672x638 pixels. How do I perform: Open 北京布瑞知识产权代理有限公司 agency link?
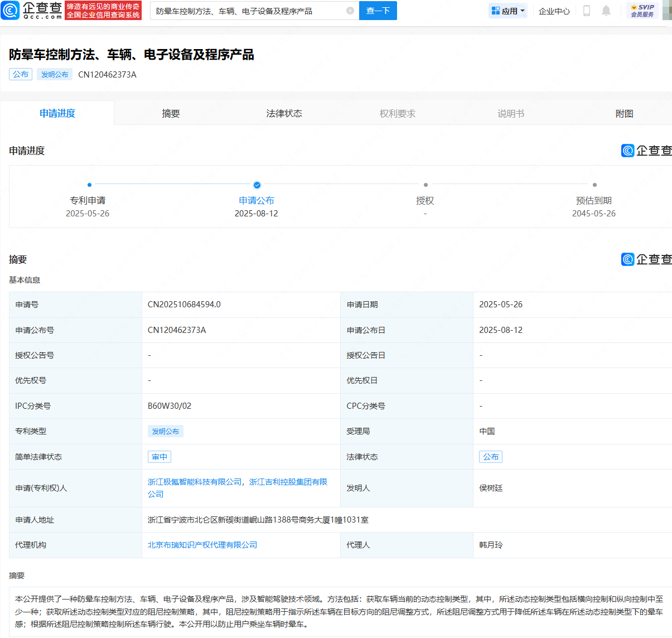pos(202,545)
